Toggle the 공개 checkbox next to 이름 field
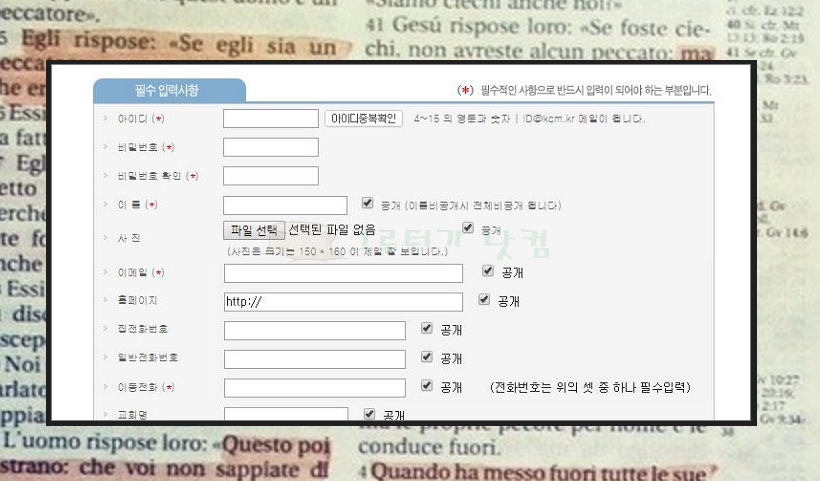 pyautogui.click(x=368, y=203)
